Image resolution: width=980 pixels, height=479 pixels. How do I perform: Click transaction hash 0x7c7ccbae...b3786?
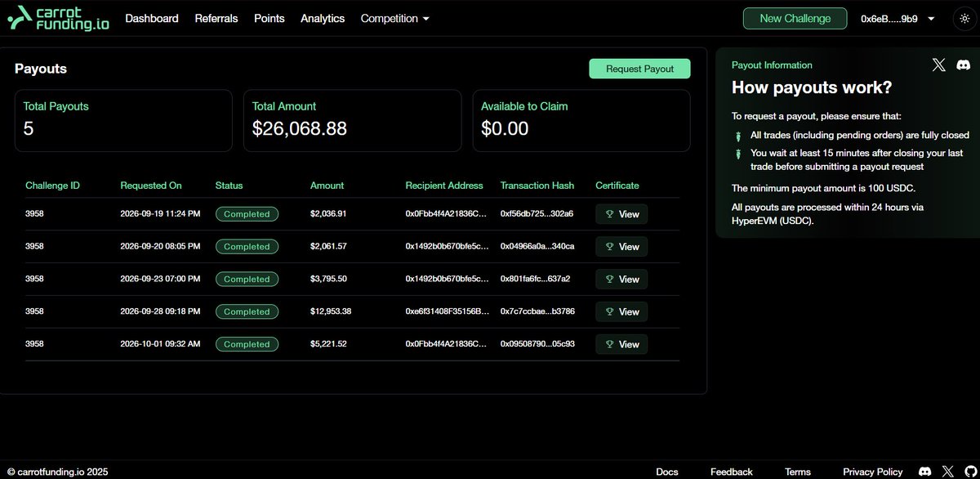coord(537,311)
